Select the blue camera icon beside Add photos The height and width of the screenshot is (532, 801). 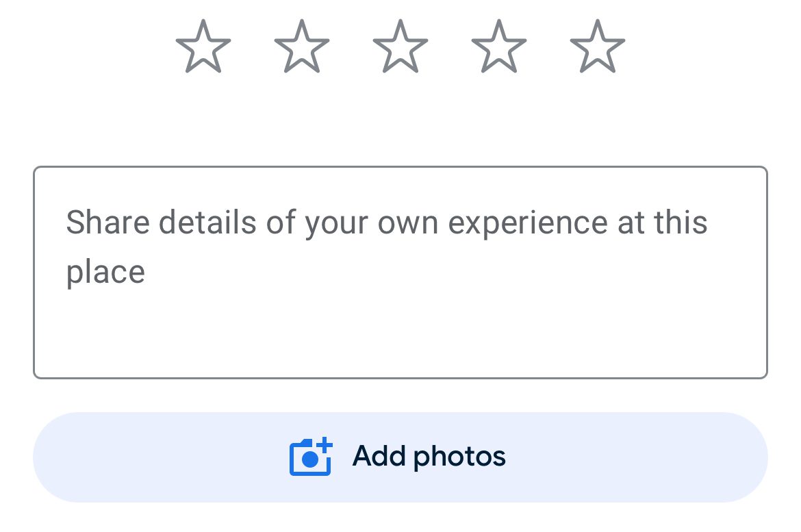tap(311, 457)
